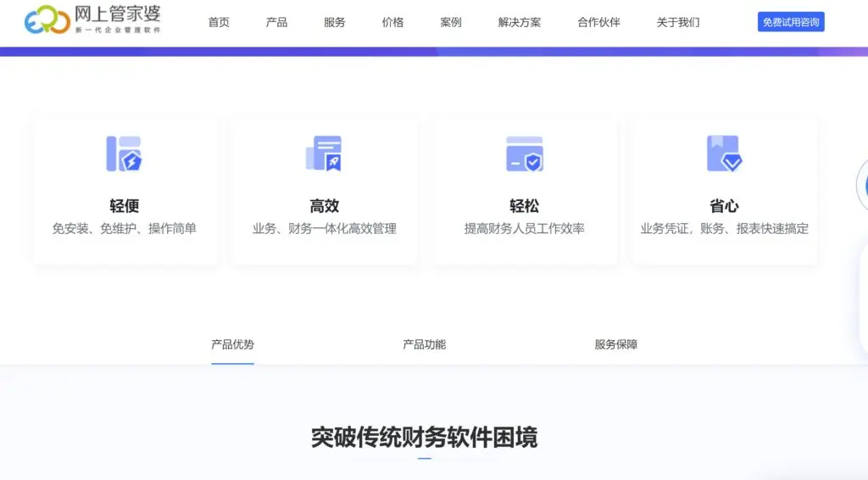Click the 高效 card title
868x480 pixels.
[x=324, y=206]
